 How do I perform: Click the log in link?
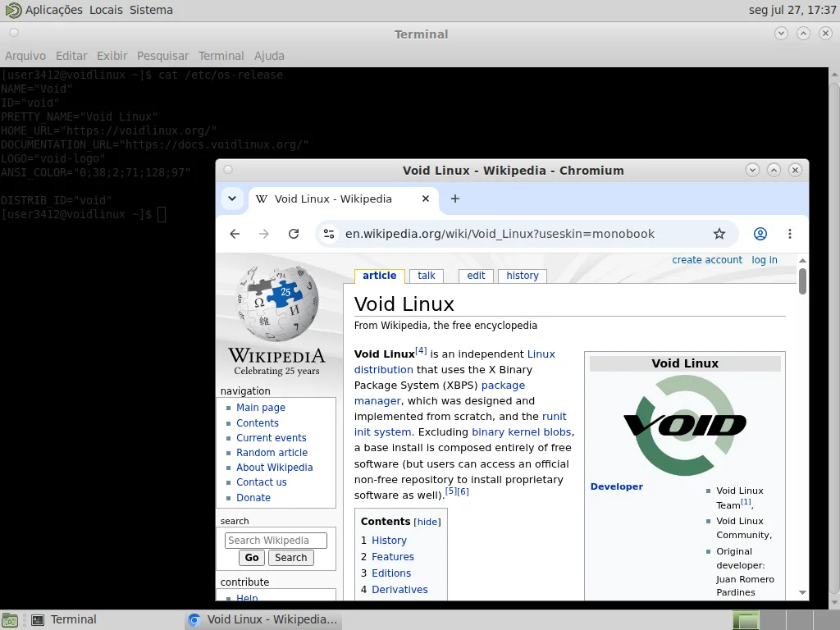[x=765, y=260]
